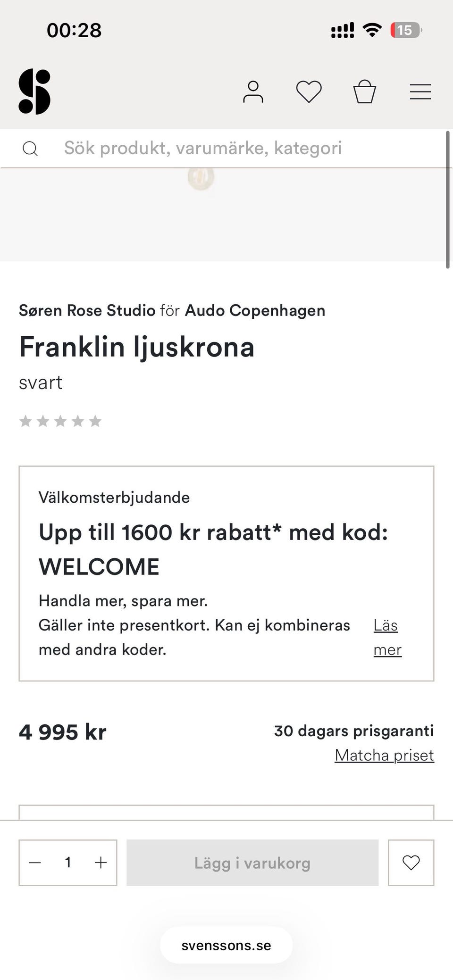Increase quantity with plus button
The height and width of the screenshot is (980, 453).
(x=101, y=863)
